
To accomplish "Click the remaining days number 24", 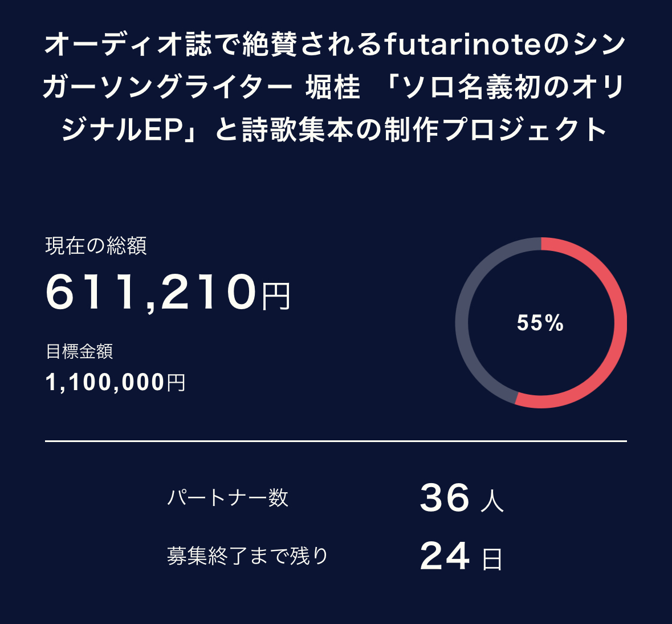I will 445,557.
